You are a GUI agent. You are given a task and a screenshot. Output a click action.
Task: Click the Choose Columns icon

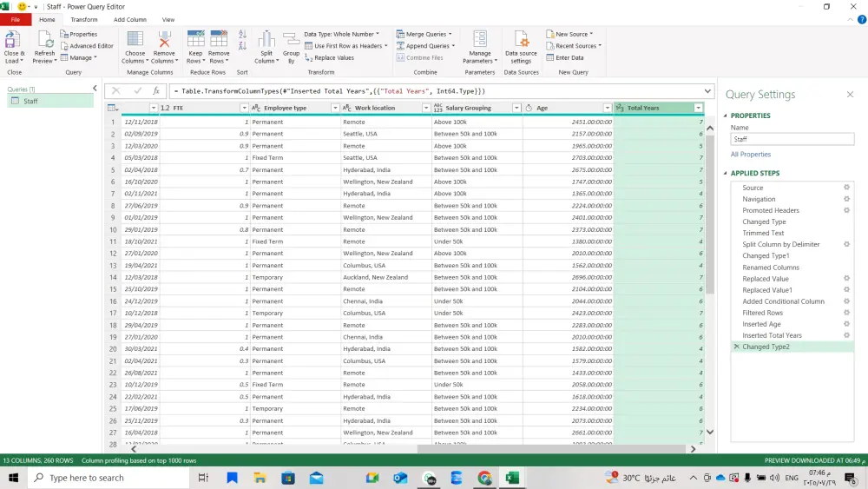point(135,40)
